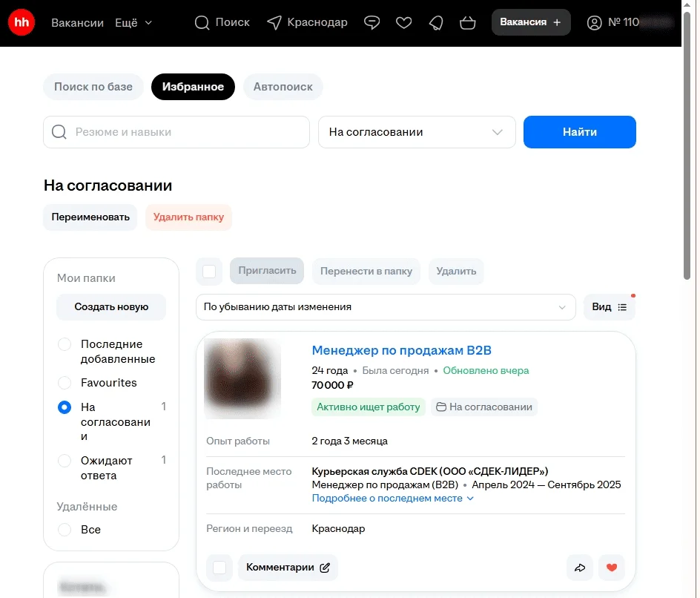Click the Перенести в папку button
700x598 pixels.
tap(366, 271)
